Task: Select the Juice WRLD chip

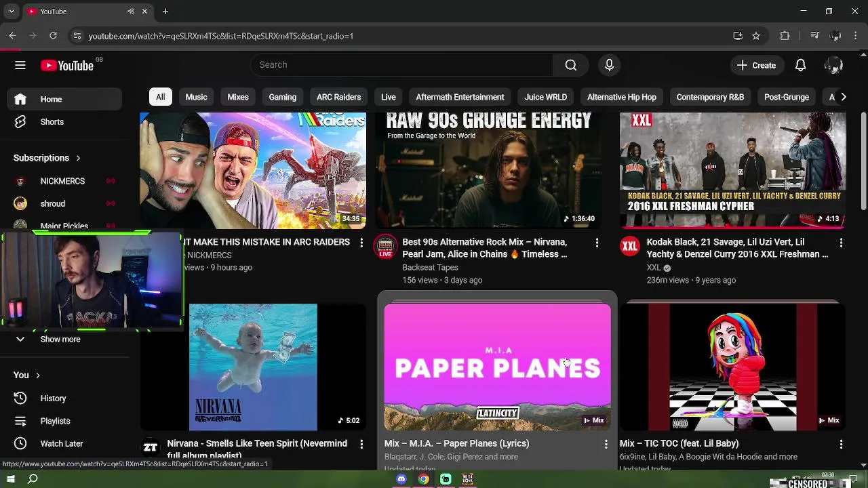Action: click(x=545, y=97)
